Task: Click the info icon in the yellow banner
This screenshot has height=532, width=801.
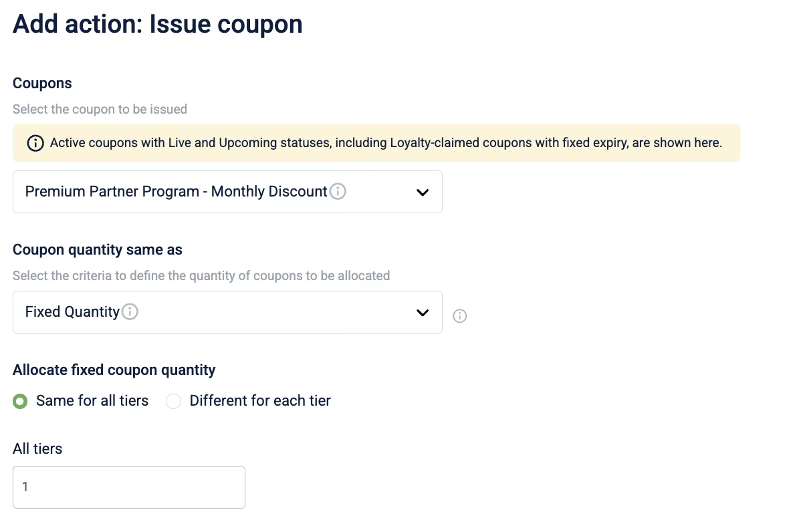Action: tap(34, 143)
